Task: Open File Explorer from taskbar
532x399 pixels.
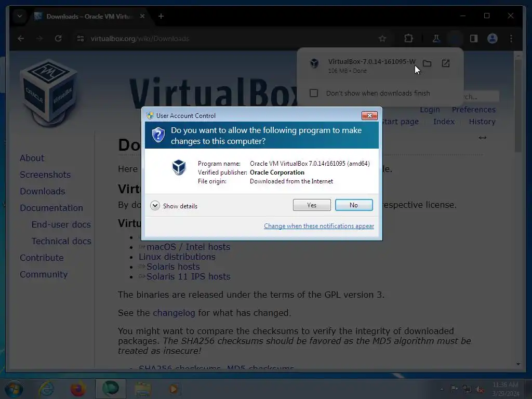Action: tap(143, 389)
